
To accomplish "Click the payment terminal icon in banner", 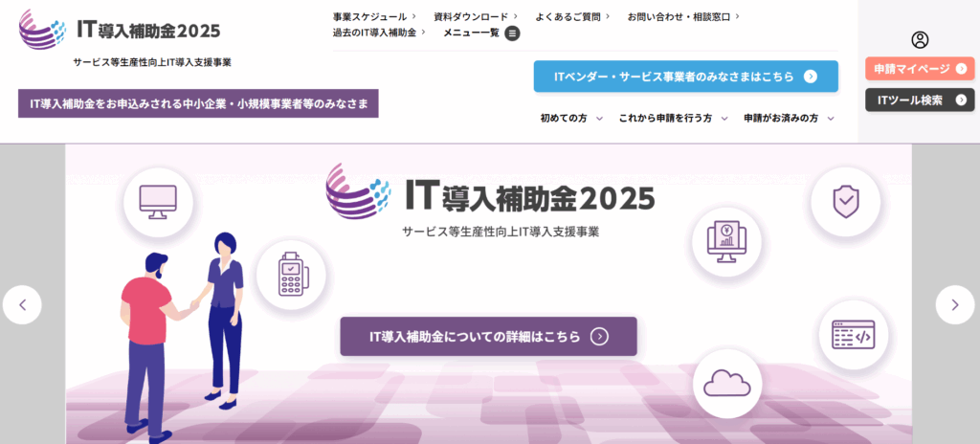I will point(290,275).
